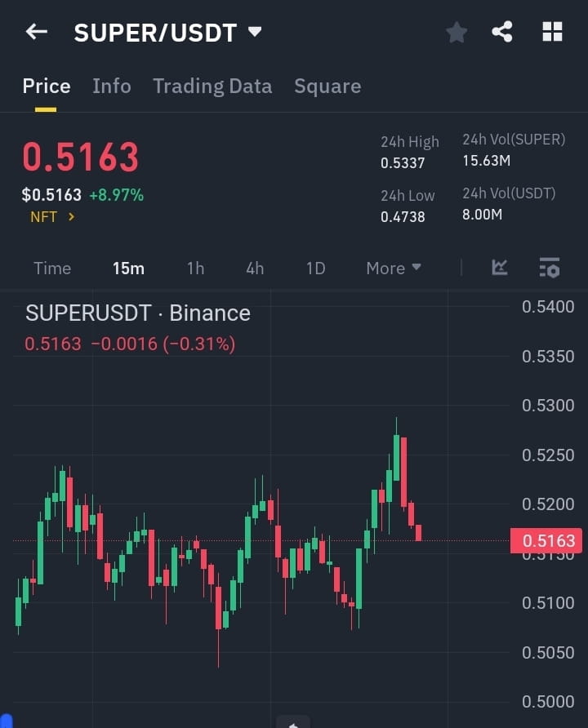Switch chart to 1D interval
This screenshot has height=728, width=588.
click(x=315, y=268)
